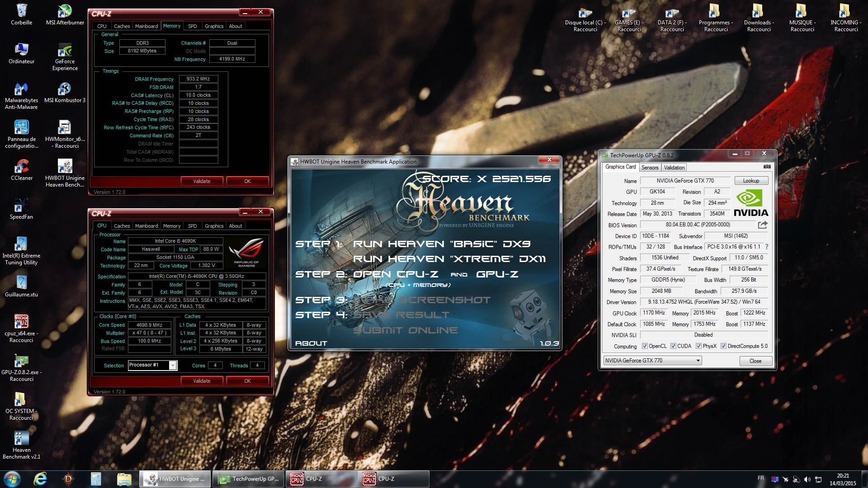Image resolution: width=868 pixels, height=488 pixels.
Task: Open MUSIQUE folder shortcut
Action: (x=802, y=18)
